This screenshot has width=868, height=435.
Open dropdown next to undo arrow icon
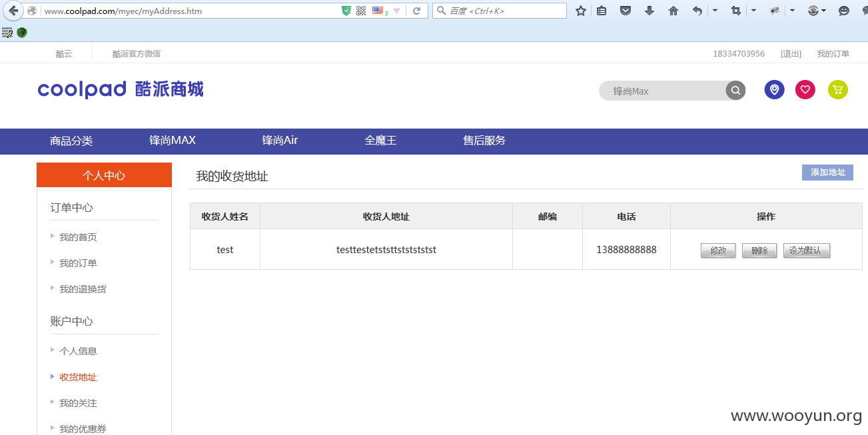click(x=715, y=11)
